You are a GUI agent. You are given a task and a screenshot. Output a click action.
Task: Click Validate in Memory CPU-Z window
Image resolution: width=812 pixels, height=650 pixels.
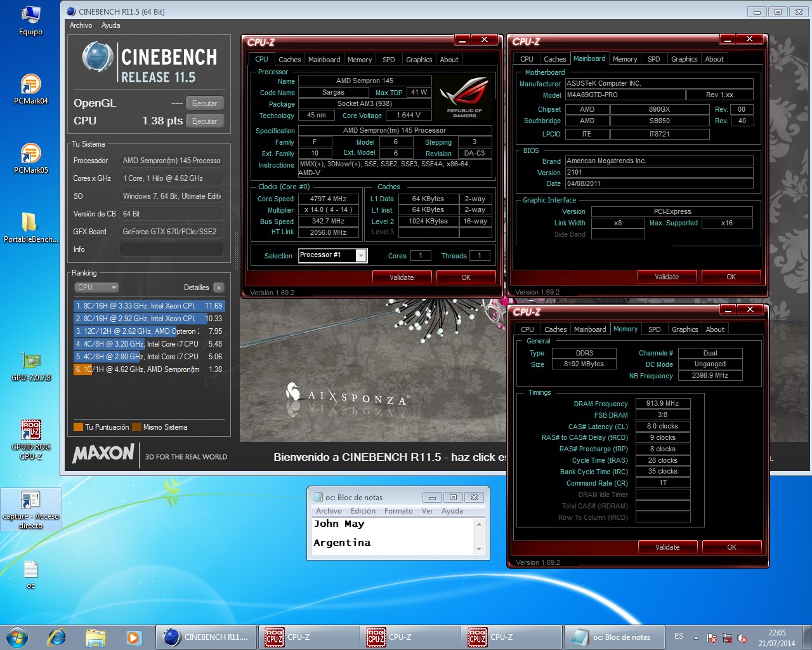coord(667,547)
